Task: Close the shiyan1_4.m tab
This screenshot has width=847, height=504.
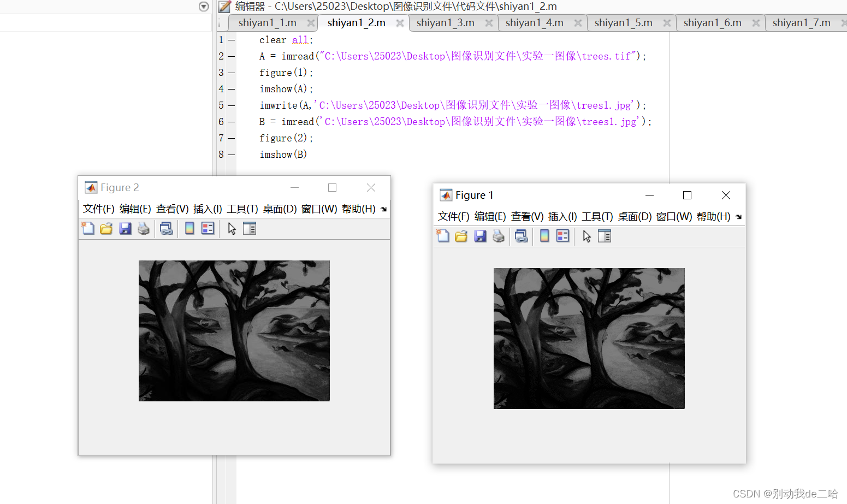Action: (578, 23)
